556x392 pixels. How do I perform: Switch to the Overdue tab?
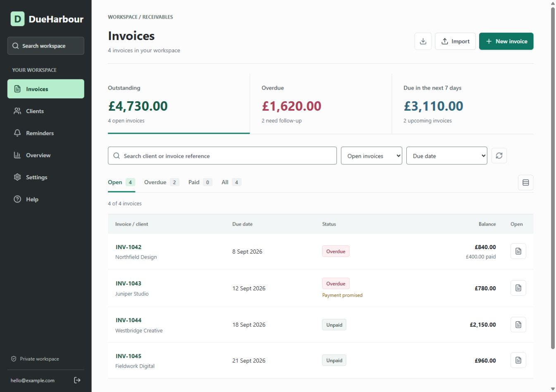pos(161,182)
